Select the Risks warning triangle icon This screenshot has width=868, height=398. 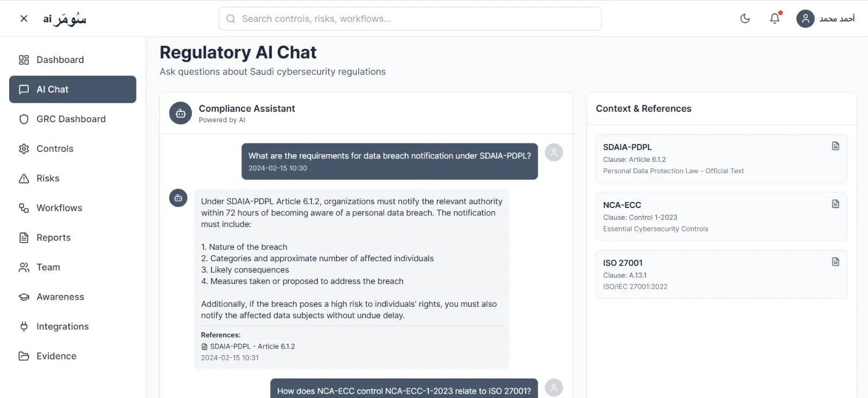point(23,178)
